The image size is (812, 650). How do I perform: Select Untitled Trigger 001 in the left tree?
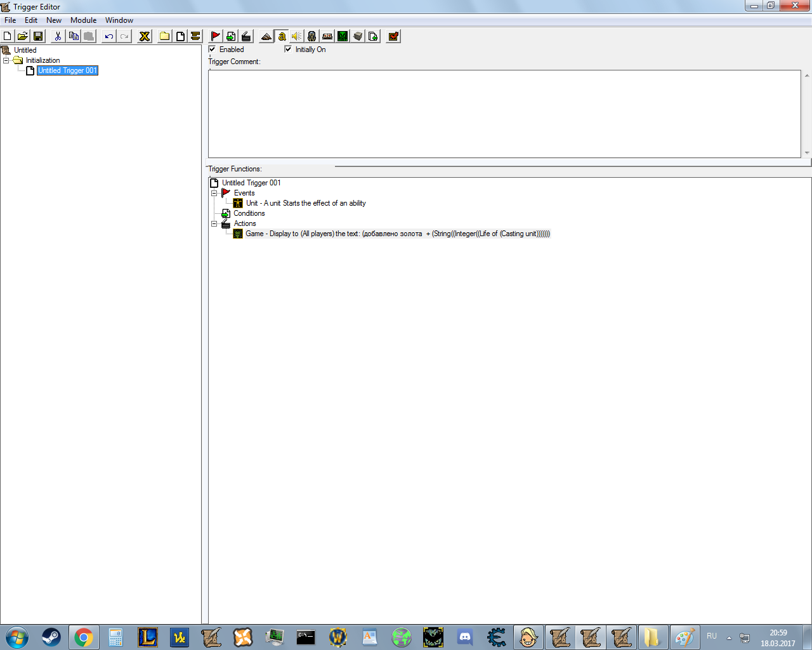click(67, 70)
